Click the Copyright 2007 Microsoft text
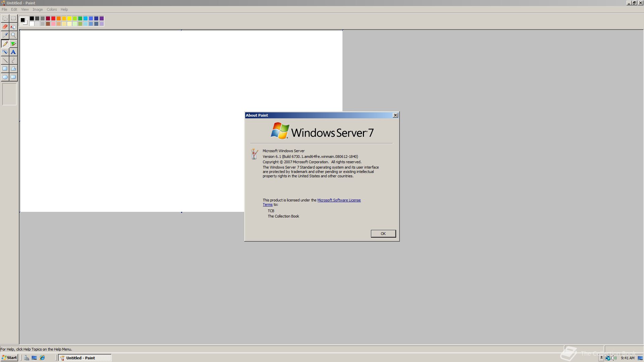The width and height of the screenshot is (644, 362). point(312,162)
